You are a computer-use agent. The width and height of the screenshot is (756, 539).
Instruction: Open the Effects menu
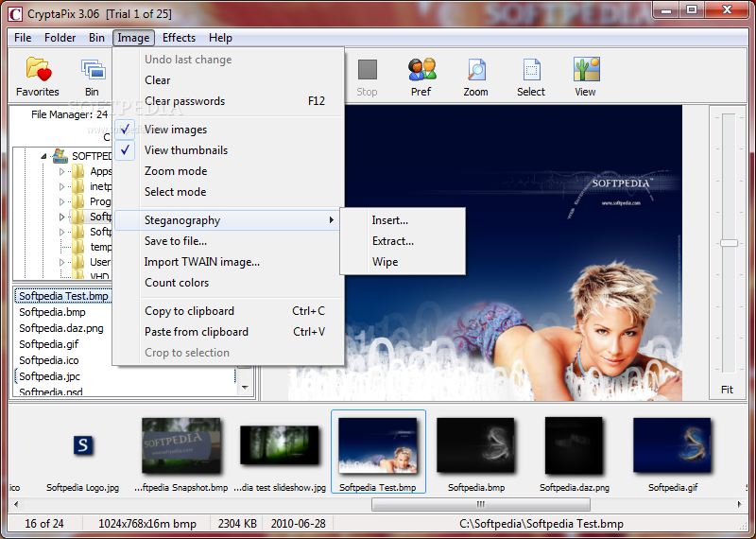179,38
